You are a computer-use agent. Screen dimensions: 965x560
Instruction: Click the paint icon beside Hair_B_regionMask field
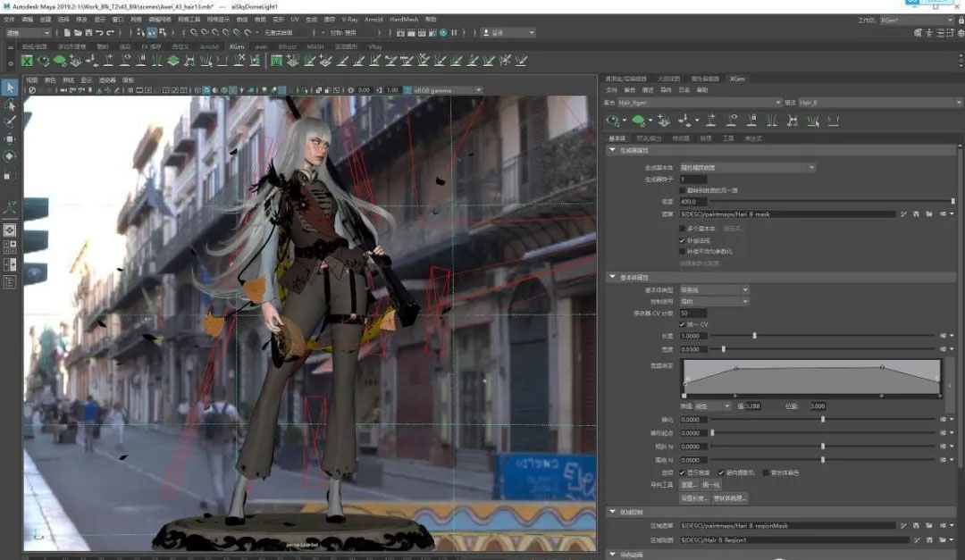coord(904,526)
